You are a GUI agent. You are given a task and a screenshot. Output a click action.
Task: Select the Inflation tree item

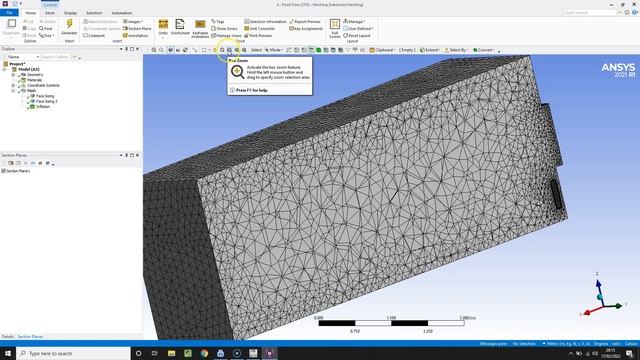[43, 107]
